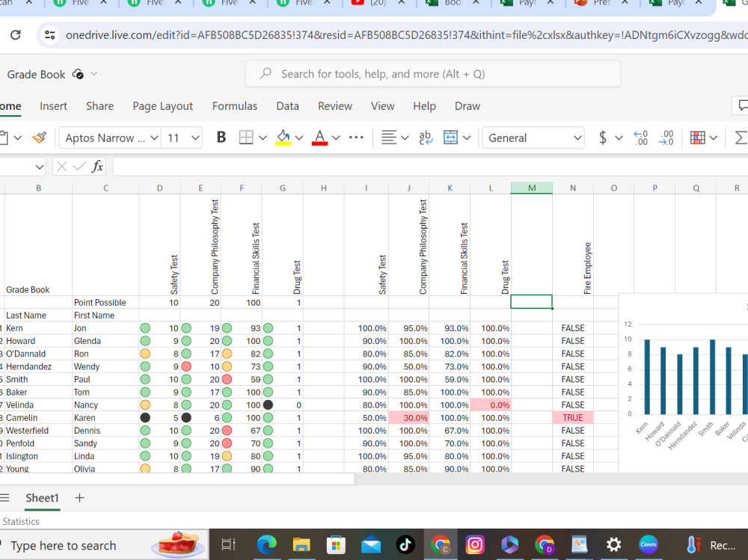Decrease decimal places

pos(666,138)
